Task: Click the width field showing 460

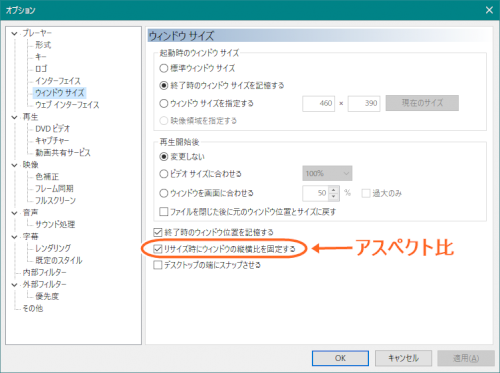Action: [x=318, y=103]
